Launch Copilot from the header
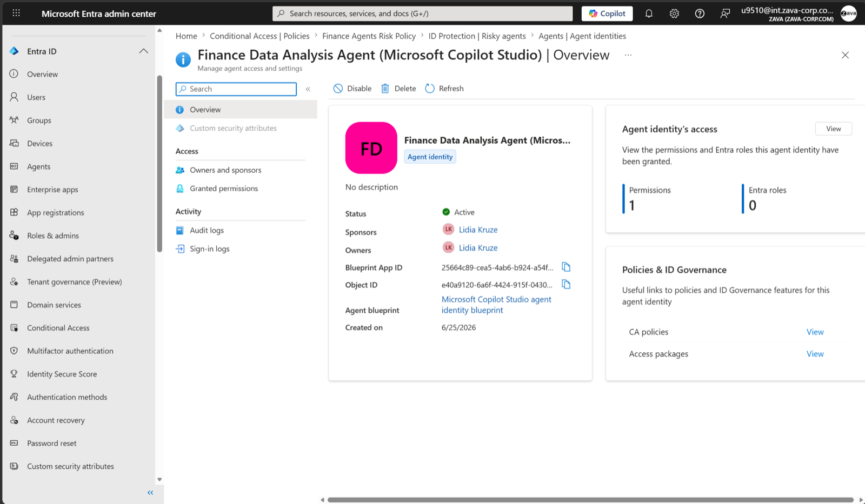The image size is (865, 504). [607, 14]
